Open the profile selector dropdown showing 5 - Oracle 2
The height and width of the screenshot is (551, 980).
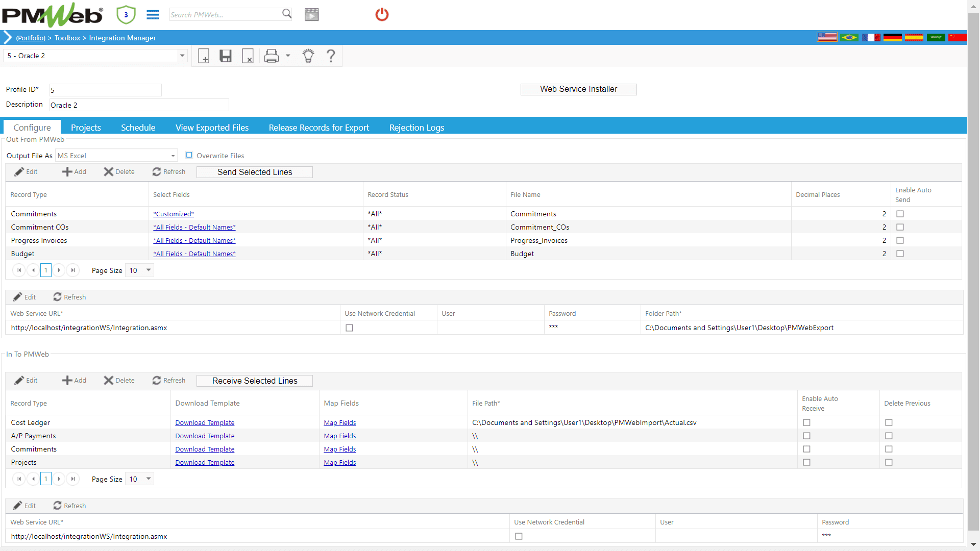tap(95, 56)
